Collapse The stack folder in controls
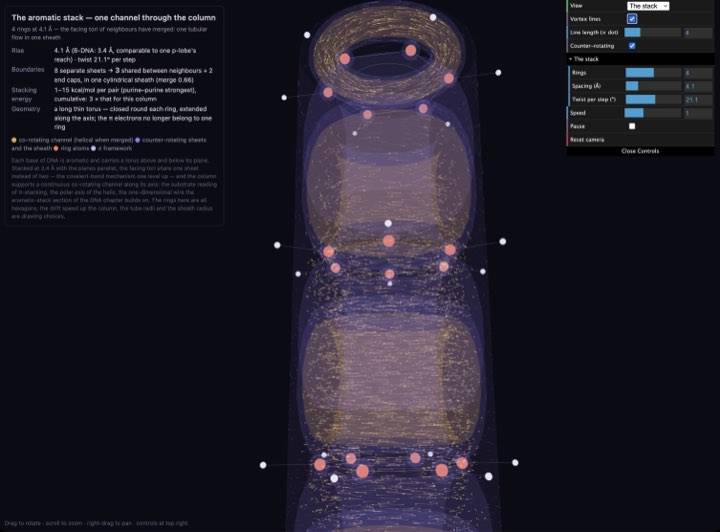The image size is (720, 532). [x=640, y=59]
